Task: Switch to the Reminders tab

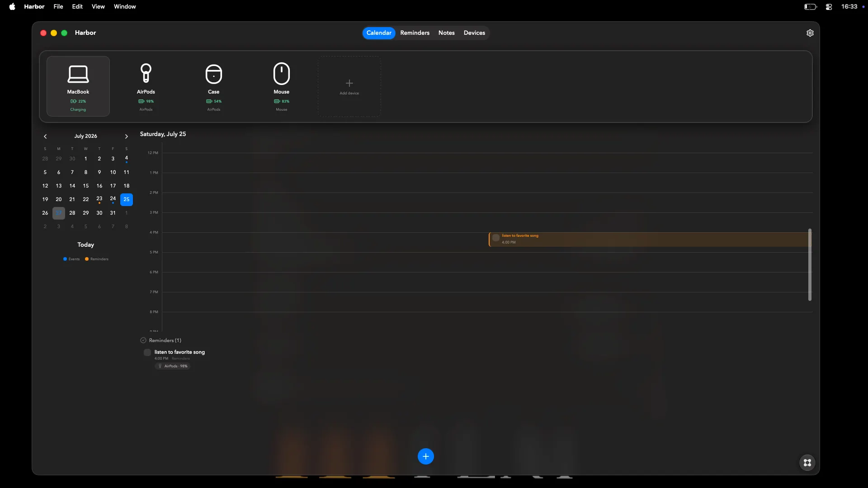Action: pos(415,33)
